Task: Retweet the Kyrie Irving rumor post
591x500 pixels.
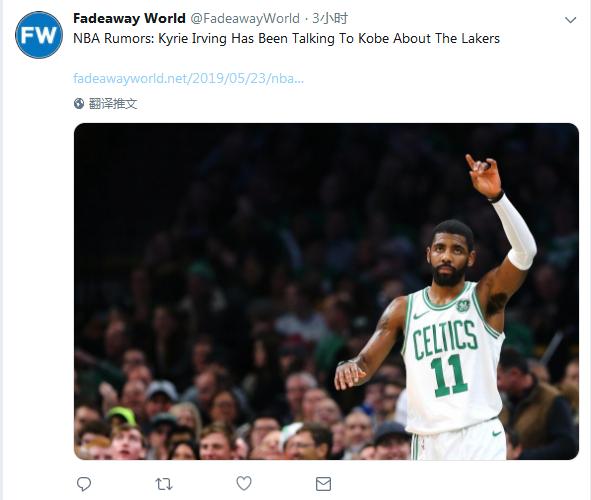Action: (x=164, y=484)
